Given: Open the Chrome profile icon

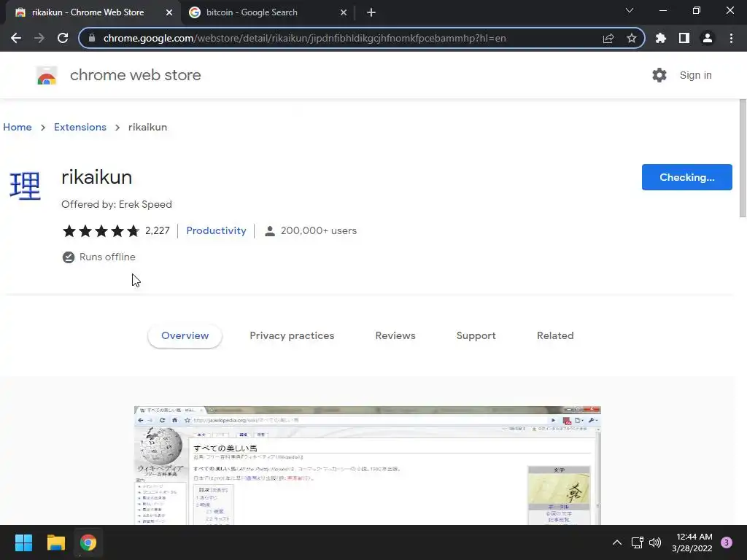Looking at the screenshot, I should click(708, 38).
